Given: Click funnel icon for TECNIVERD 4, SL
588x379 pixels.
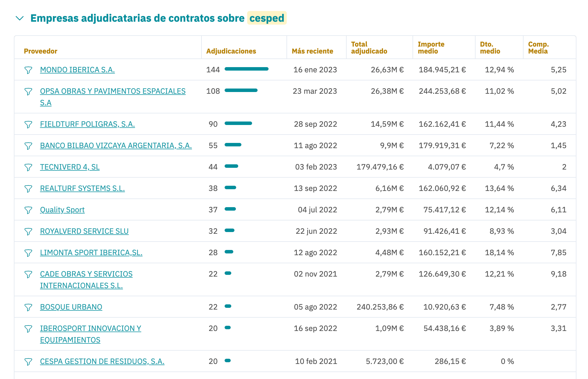Looking at the screenshot, I should [28, 167].
